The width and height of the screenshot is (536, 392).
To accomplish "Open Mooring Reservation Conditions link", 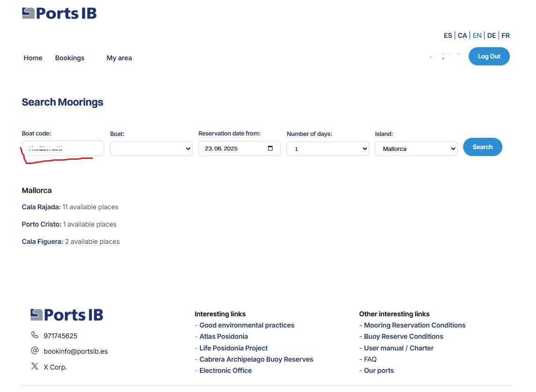I will pos(415,325).
